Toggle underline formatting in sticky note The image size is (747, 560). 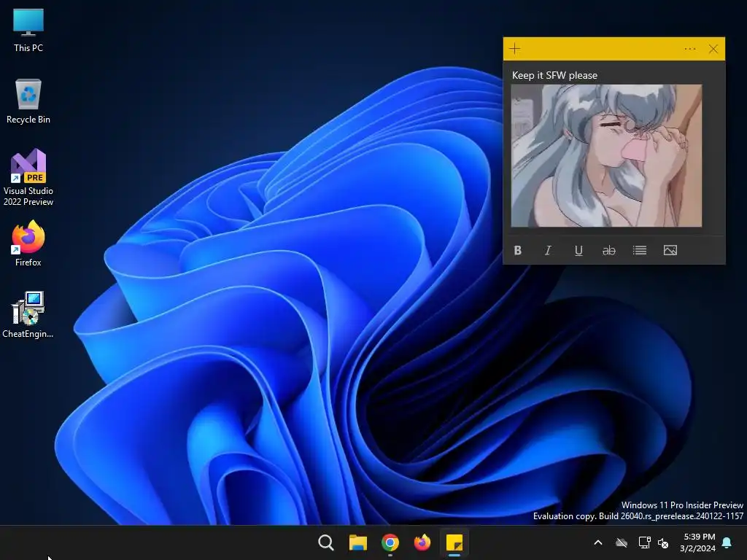[x=578, y=251]
